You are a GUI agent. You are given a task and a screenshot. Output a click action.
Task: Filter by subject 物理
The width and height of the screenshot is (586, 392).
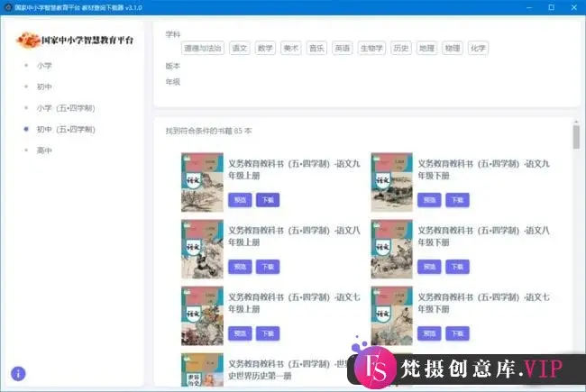[453, 48]
